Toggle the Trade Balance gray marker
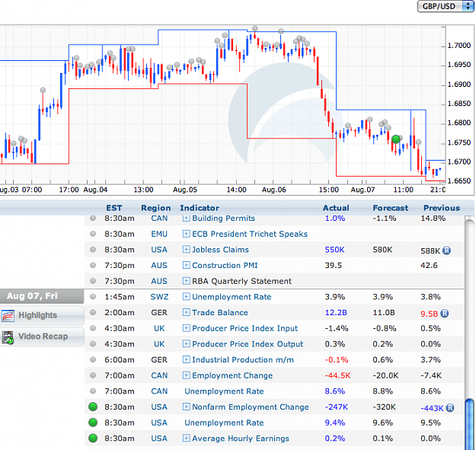The image size is (476, 450). (x=93, y=312)
